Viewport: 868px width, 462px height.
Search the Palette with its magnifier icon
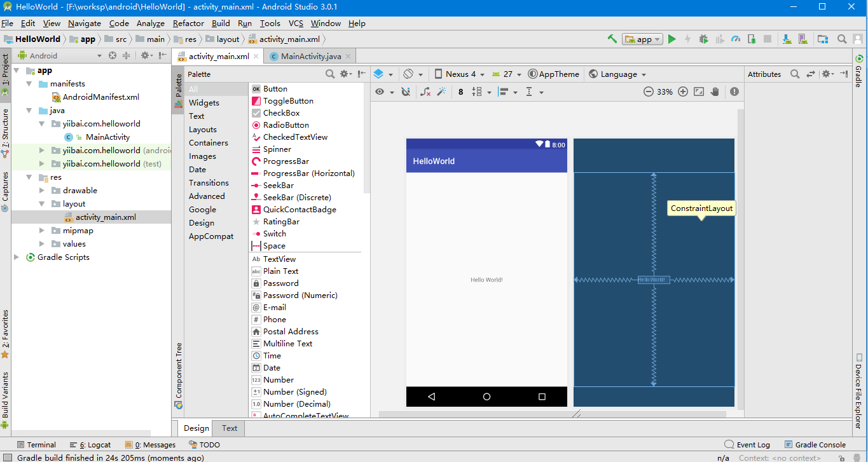pyautogui.click(x=330, y=74)
